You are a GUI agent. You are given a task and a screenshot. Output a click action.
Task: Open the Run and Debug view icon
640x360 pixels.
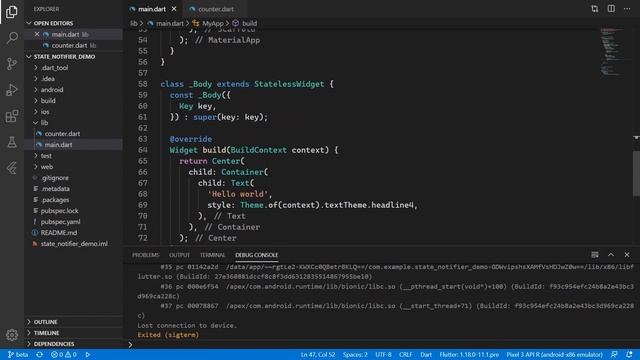coord(12,90)
